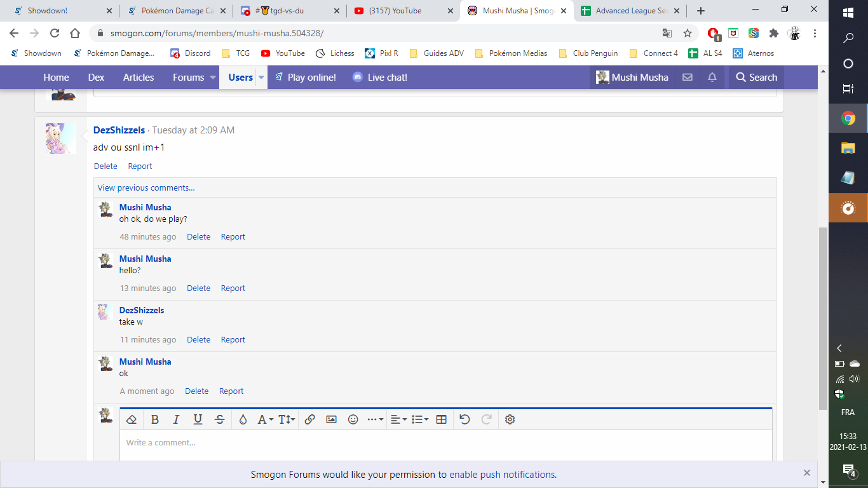
Task: Open the font size dropdown
Action: (287, 419)
